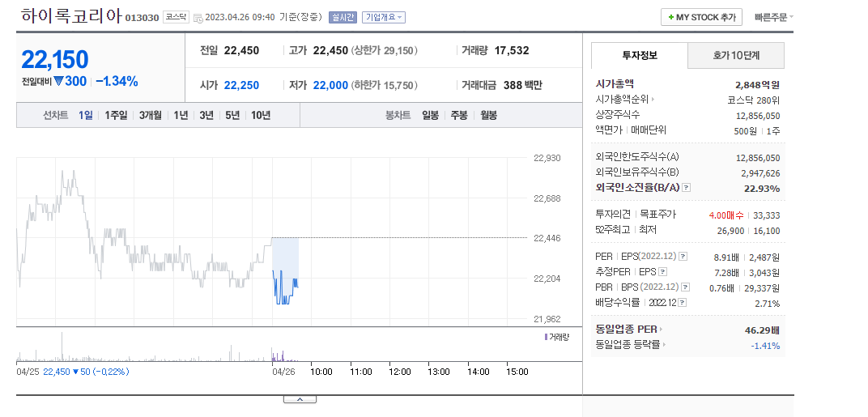Switch to the 호가10단계 tab

click(x=736, y=55)
